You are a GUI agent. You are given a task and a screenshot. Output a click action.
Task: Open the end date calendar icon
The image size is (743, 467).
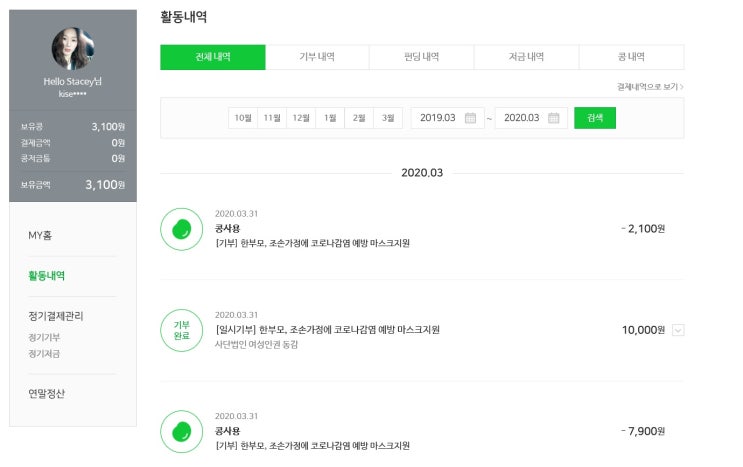(x=554, y=118)
